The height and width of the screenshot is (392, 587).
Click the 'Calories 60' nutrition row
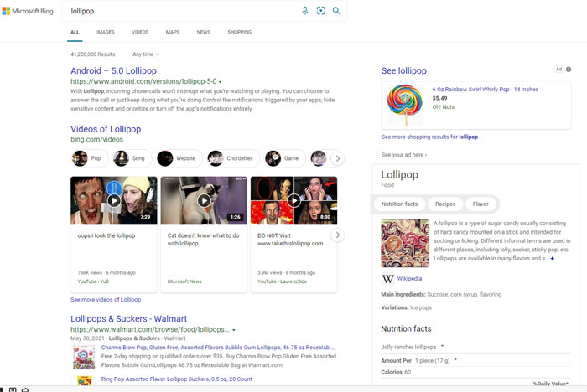coord(396,372)
